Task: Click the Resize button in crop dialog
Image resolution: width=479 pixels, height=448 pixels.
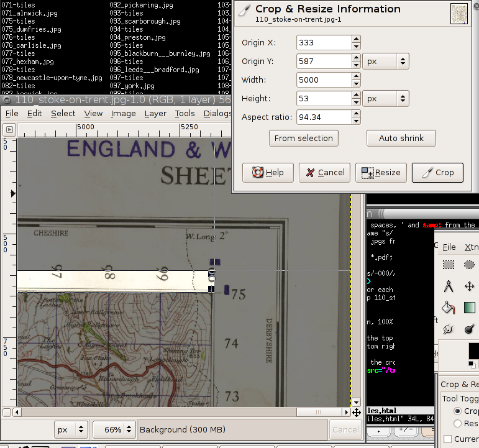Action: 381,173
